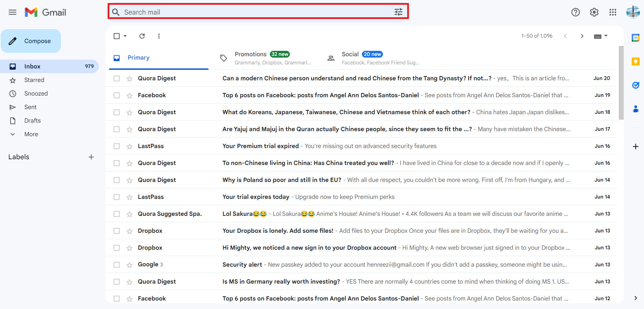Screen dimensions: 644x309
Task: Switch to the Primary tab
Action: point(159,58)
